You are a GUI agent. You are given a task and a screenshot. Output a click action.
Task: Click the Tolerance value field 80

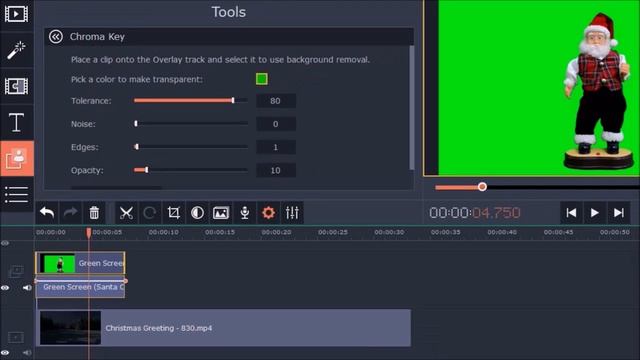[x=276, y=101]
